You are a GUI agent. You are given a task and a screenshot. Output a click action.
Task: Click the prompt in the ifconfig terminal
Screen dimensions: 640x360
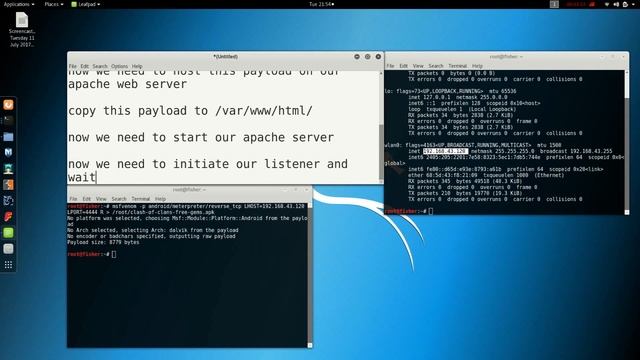tap(408, 211)
